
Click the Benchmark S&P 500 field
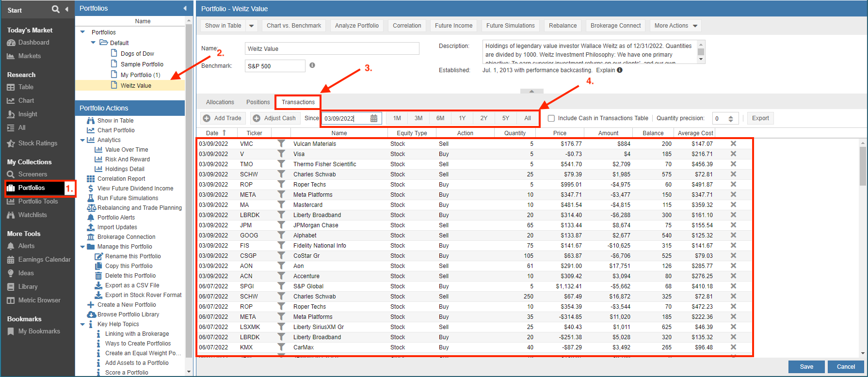pos(275,66)
